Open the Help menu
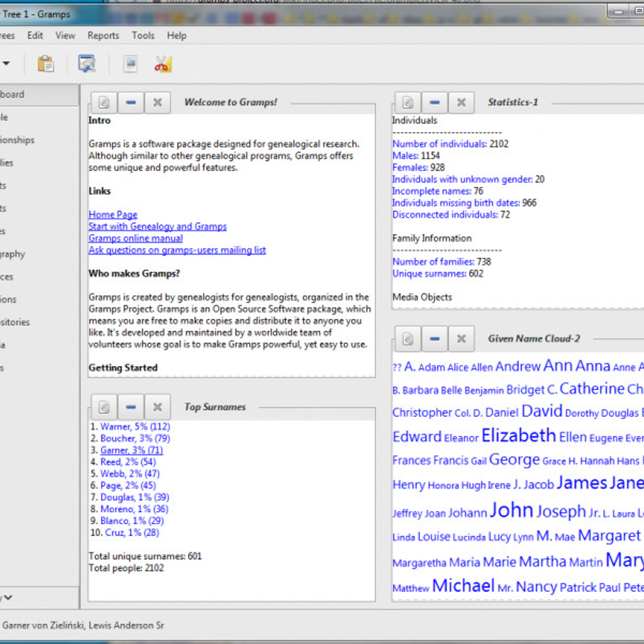644x644 pixels. click(177, 35)
